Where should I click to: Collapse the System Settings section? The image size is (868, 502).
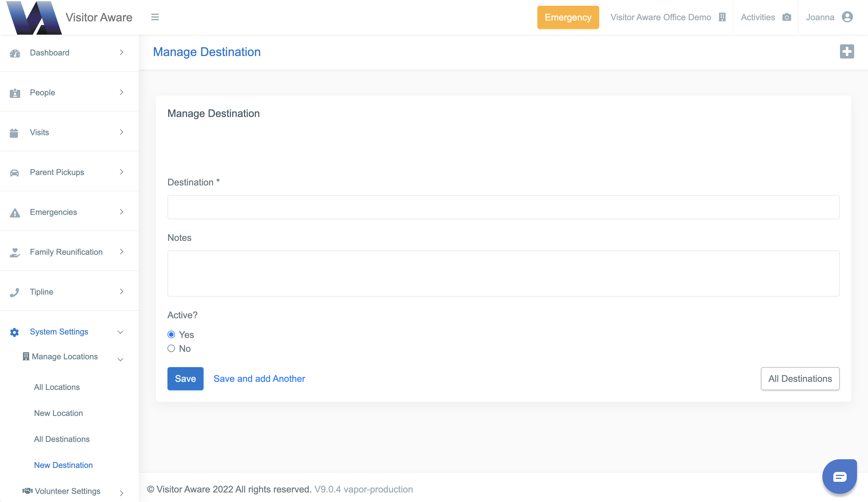[120, 332]
